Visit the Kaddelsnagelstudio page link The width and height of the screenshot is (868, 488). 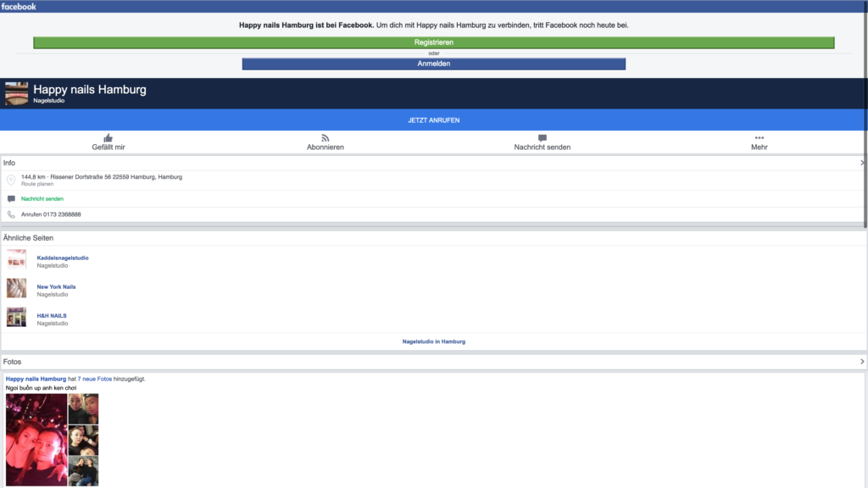pos(63,258)
